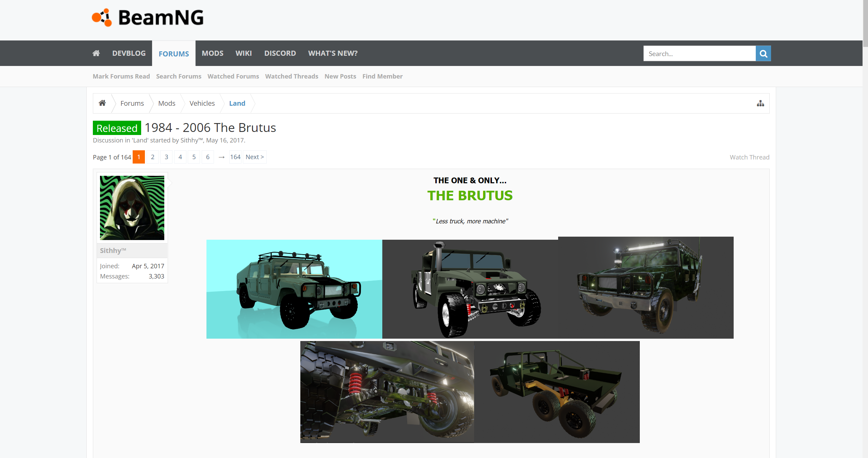Click Watch Thread link
The height and width of the screenshot is (458, 868).
749,157
